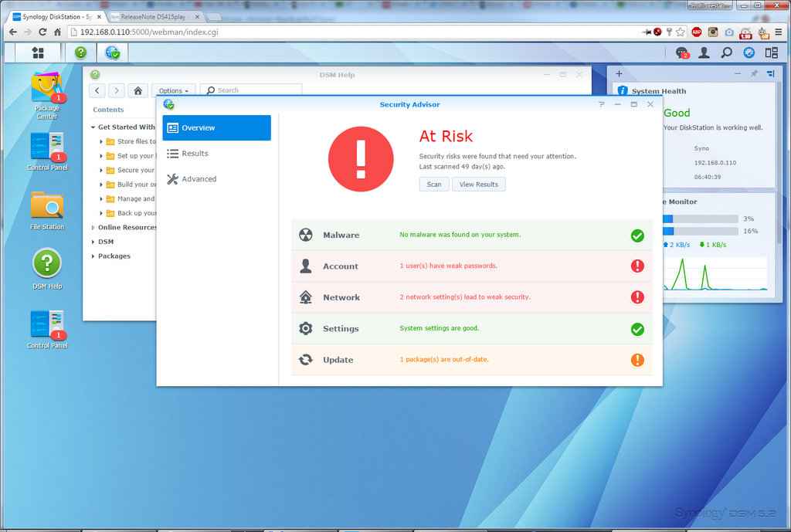Image resolution: width=791 pixels, height=532 pixels.
Task: Bookmark this page with the star
Action: click(x=681, y=32)
